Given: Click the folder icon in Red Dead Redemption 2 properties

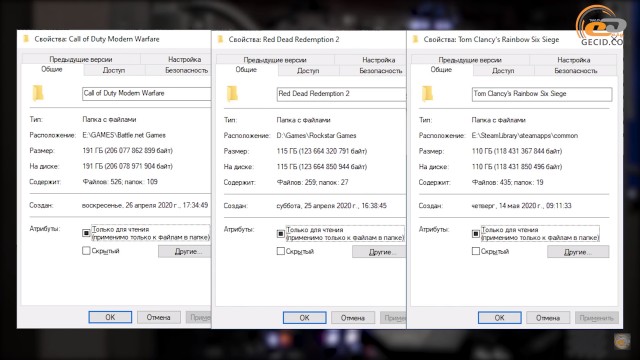Looking at the screenshot, I should [x=232, y=93].
